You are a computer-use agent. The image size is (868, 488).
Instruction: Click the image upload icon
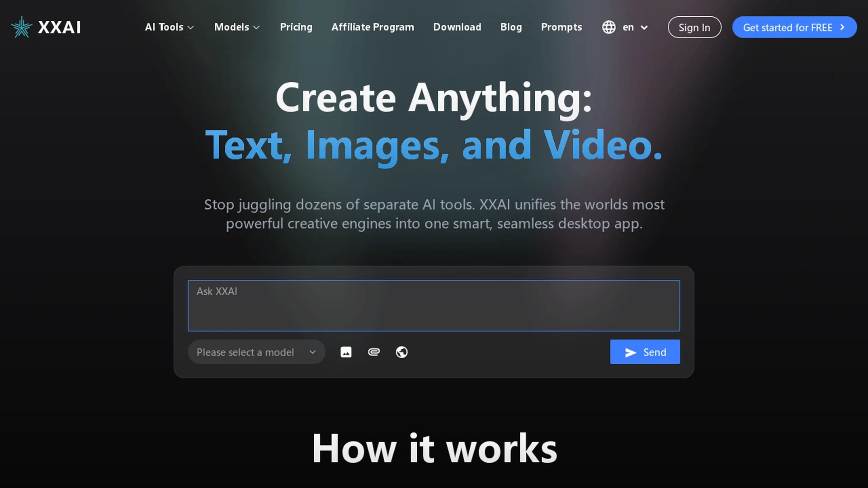pos(346,352)
